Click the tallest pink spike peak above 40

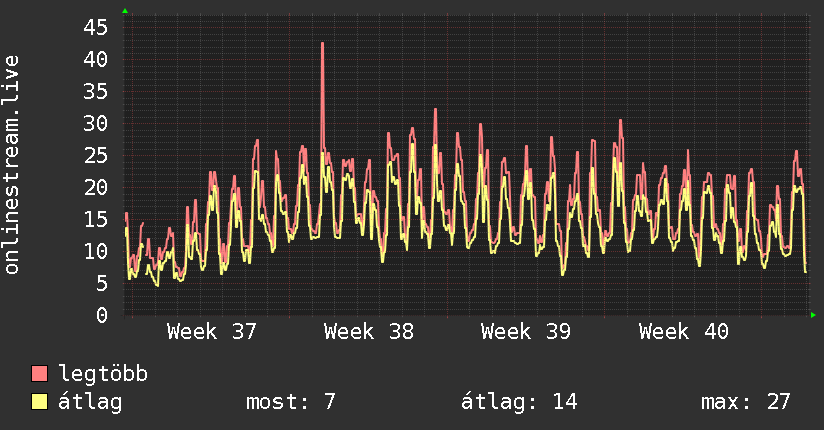click(322, 44)
